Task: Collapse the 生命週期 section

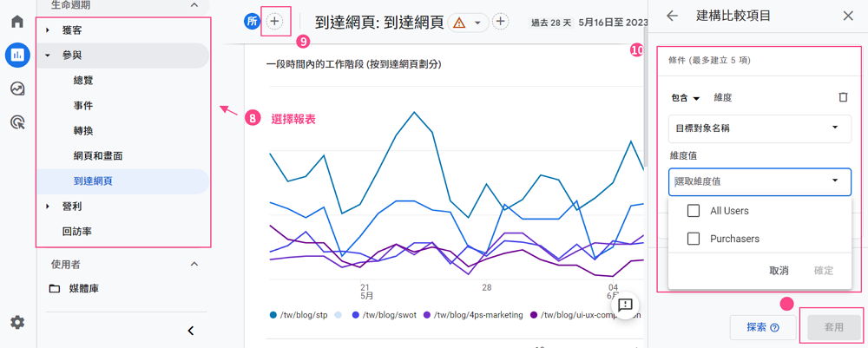Action: click(x=194, y=5)
